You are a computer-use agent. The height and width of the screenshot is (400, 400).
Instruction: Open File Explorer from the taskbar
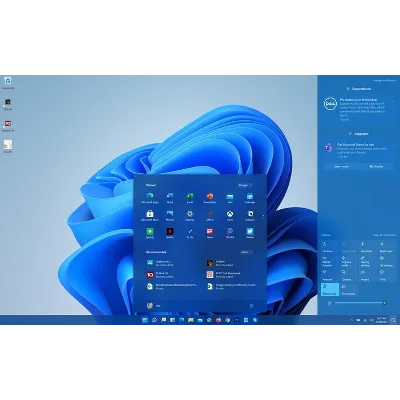[x=191, y=320]
